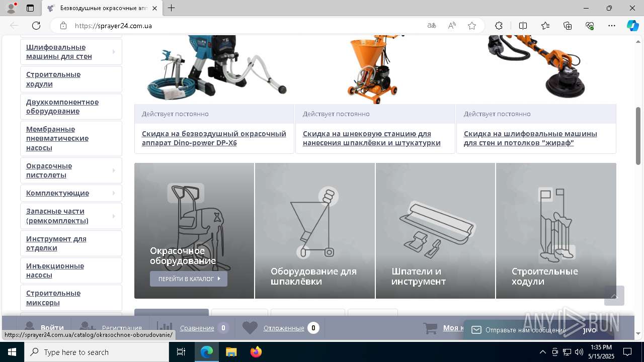The image size is (644, 362).
Task: Click the volume speaker tray icon
Action: point(579,352)
